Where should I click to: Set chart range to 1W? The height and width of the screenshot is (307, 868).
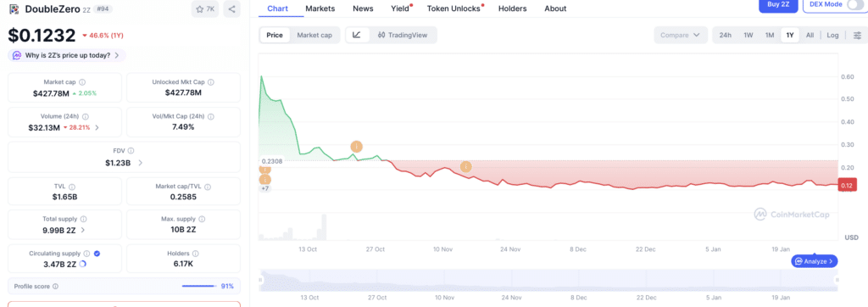748,35
